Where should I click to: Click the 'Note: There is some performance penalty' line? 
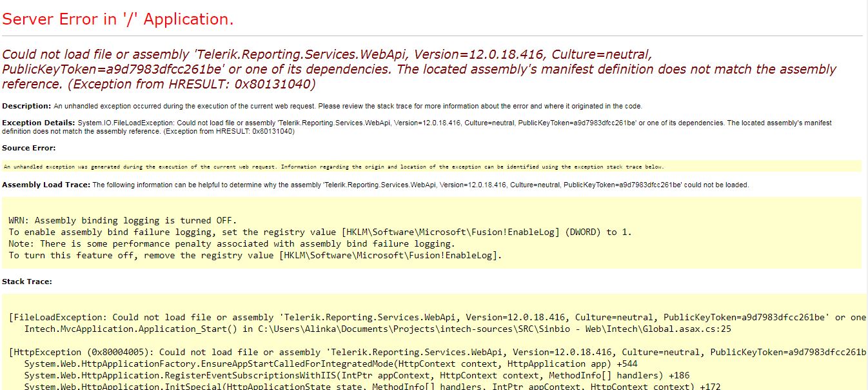232,243
